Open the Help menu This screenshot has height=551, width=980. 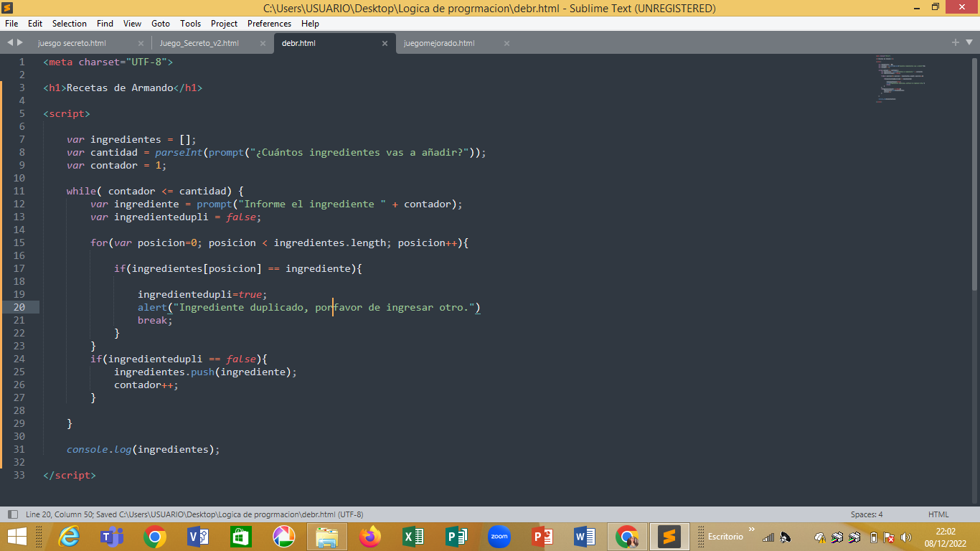click(310, 24)
